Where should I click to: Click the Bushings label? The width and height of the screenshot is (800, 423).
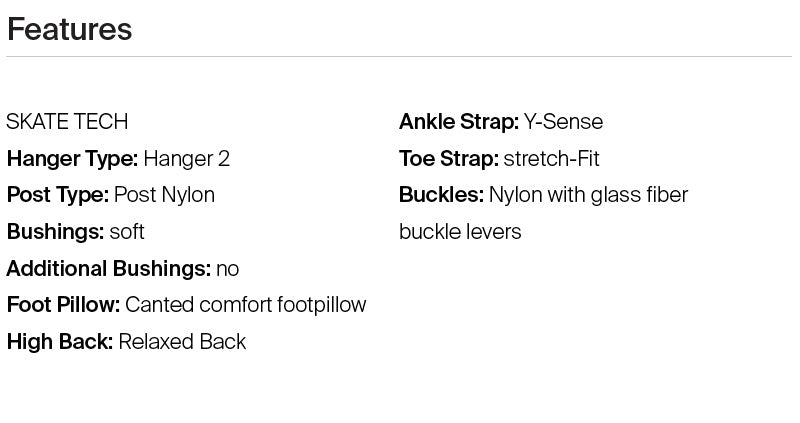(55, 232)
